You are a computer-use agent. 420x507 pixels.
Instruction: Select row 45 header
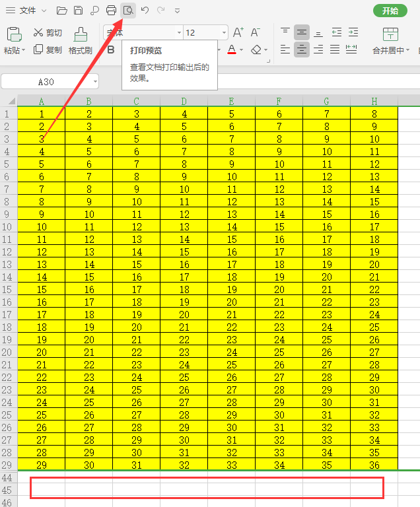9,490
